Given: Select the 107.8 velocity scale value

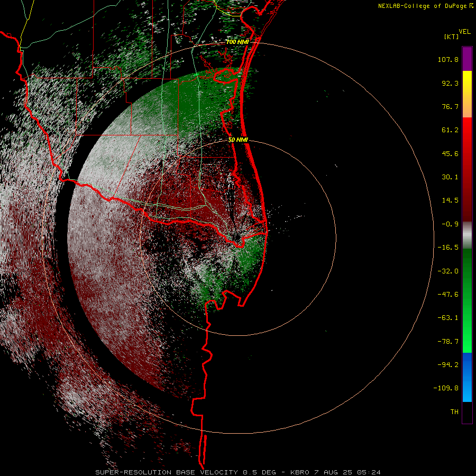Looking at the screenshot, I should click(448, 59).
